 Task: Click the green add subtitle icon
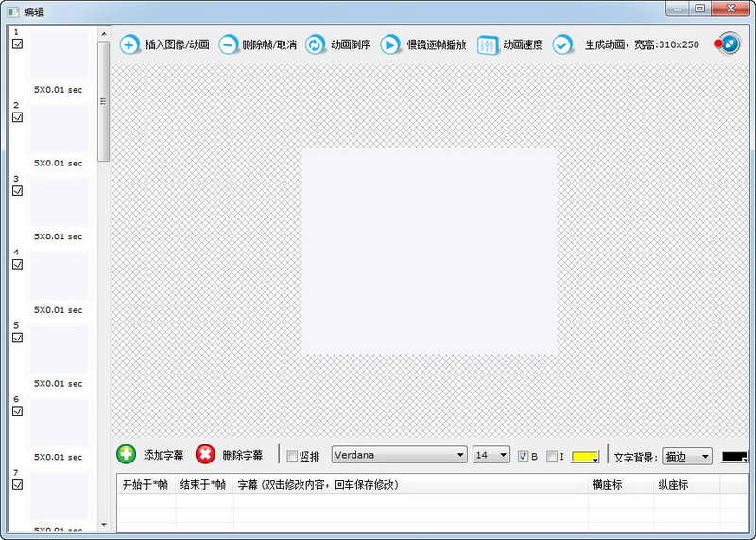127,454
